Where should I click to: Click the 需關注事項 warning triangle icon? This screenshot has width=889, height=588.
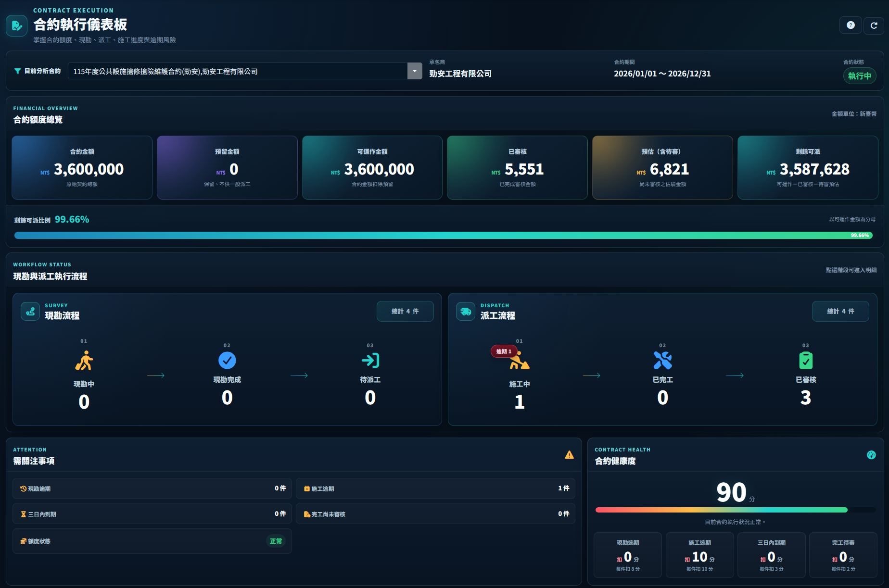[569, 455]
